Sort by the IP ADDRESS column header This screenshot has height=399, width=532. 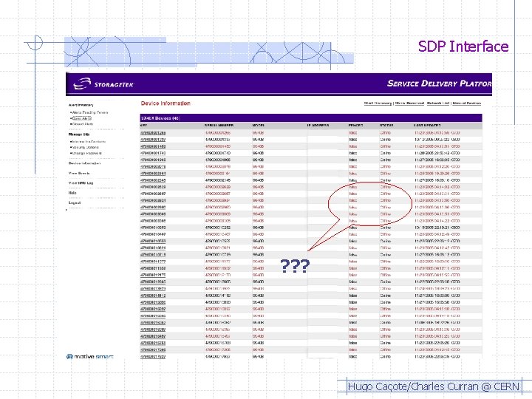[318, 125]
